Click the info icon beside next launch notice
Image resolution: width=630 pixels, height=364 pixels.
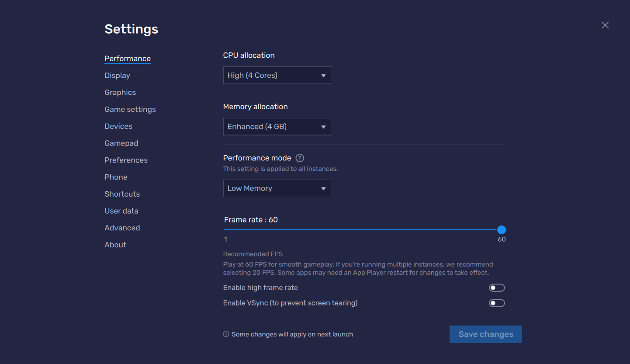pos(226,334)
